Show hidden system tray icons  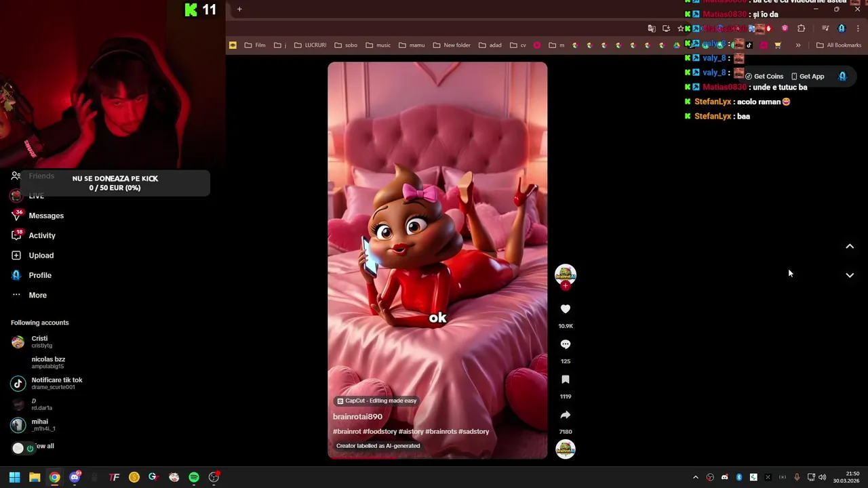point(695,477)
